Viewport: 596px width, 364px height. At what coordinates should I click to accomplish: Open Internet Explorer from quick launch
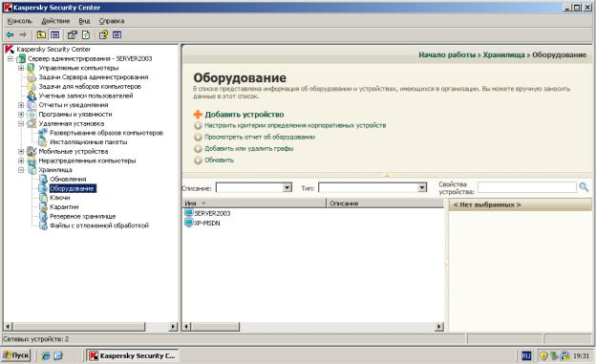pos(46,355)
